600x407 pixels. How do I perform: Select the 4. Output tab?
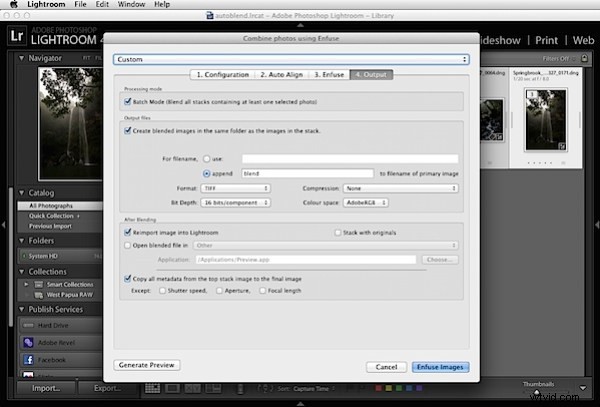pos(371,75)
